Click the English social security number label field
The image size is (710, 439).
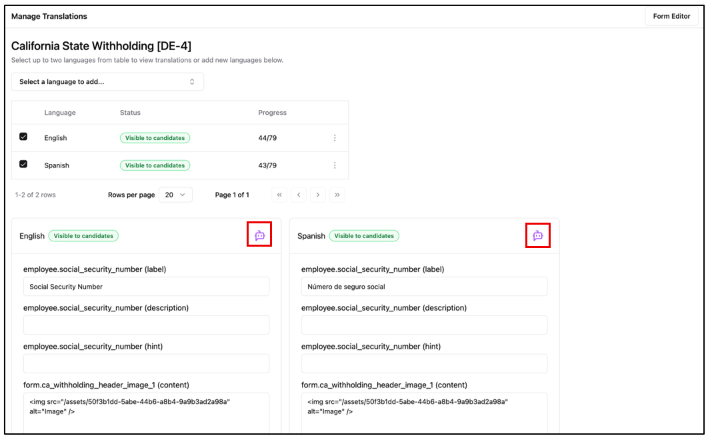pyautogui.click(x=146, y=286)
